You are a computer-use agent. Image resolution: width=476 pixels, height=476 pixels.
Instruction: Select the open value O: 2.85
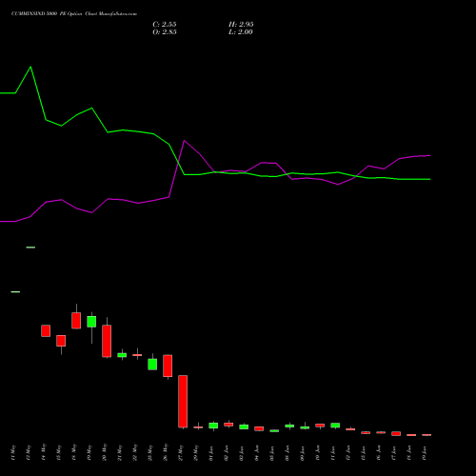tap(165, 32)
